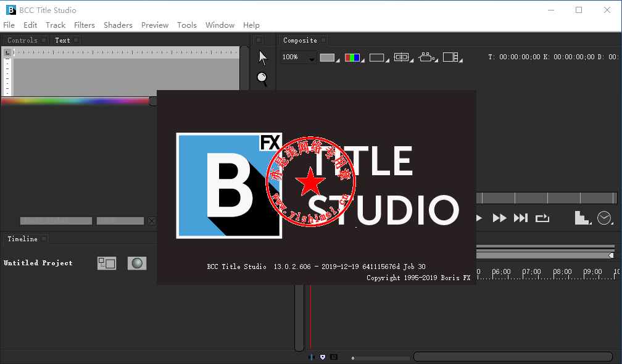Click the X button beside the styles field
The height and width of the screenshot is (364, 622).
(152, 221)
